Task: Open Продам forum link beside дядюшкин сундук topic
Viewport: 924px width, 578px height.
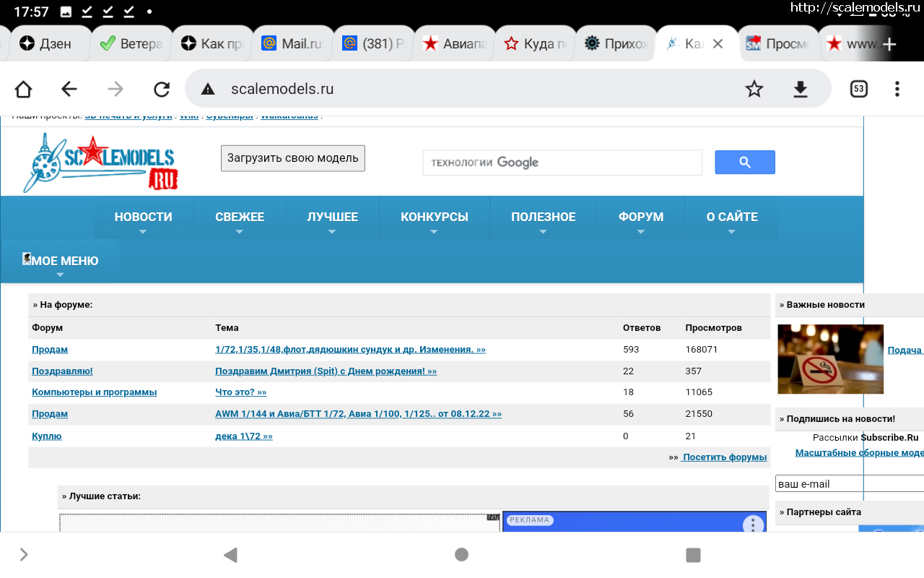Action: 50,350
